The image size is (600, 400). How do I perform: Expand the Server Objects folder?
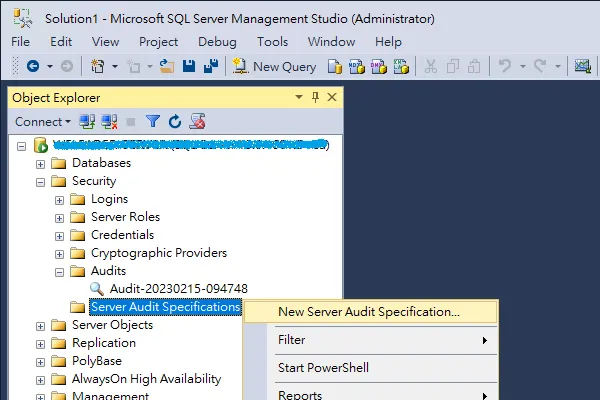40,326
